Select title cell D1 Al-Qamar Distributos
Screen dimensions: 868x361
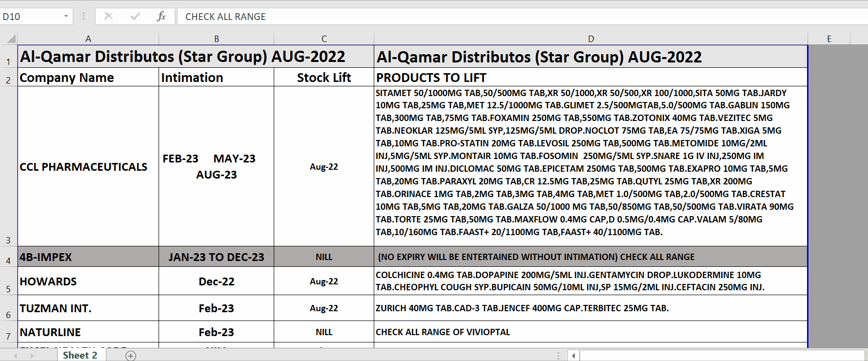point(591,57)
